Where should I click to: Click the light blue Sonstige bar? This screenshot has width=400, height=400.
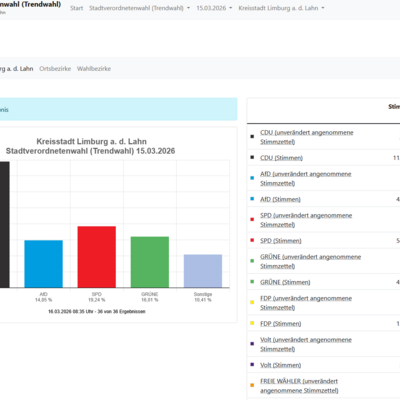click(203, 271)
